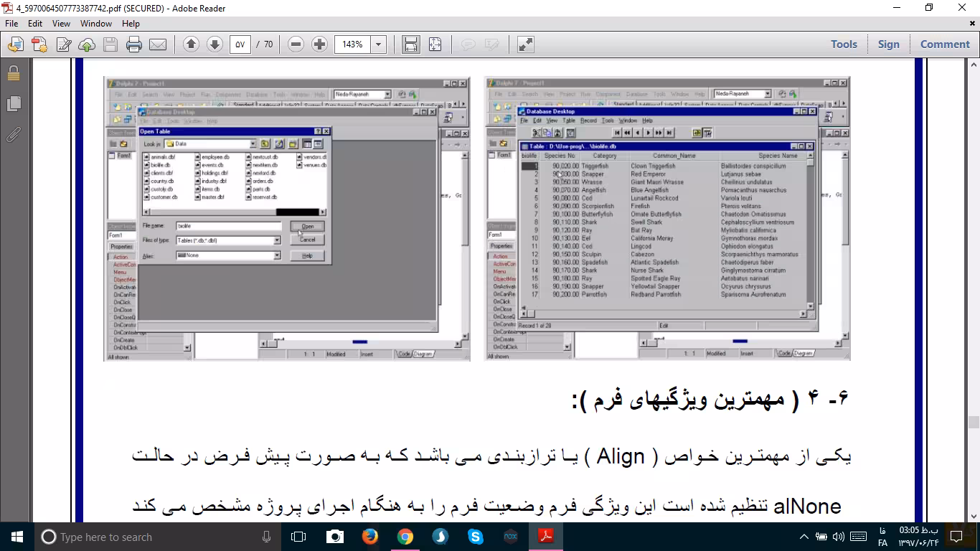This screenshot has width=980, height=551.
Task: Open the zoom level dropdown arrow
Action: (378, 44)
